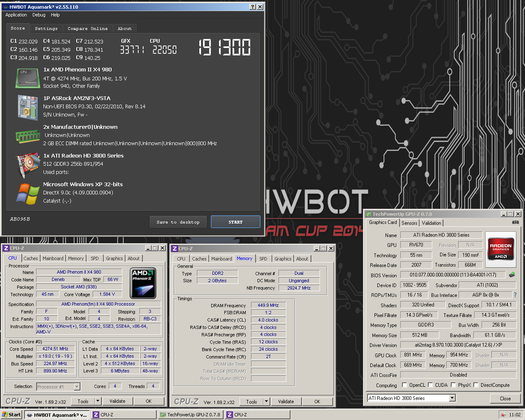Click Validate in the right CPU-Z window
Viewport: 525px width, 420px height.
(286, 402)
